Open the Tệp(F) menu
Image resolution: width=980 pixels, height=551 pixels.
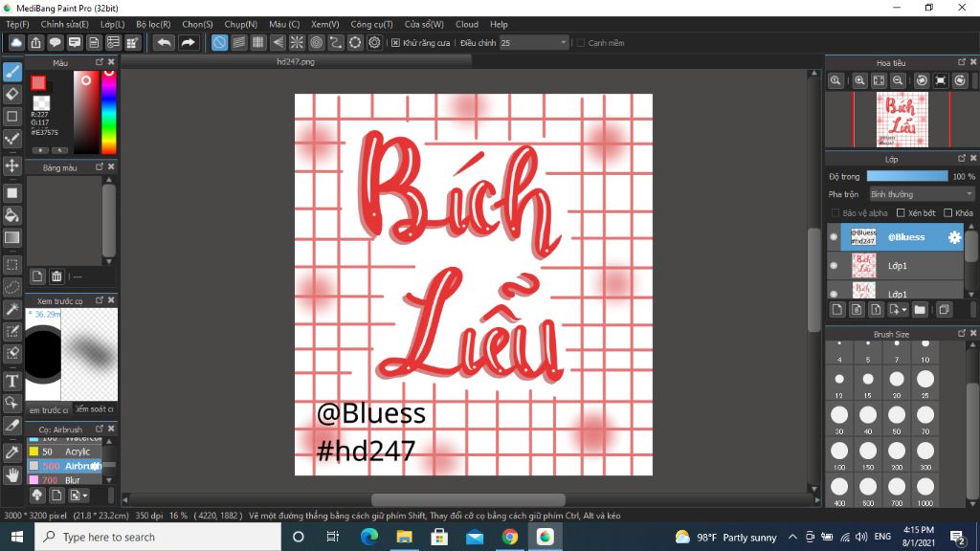17,24
